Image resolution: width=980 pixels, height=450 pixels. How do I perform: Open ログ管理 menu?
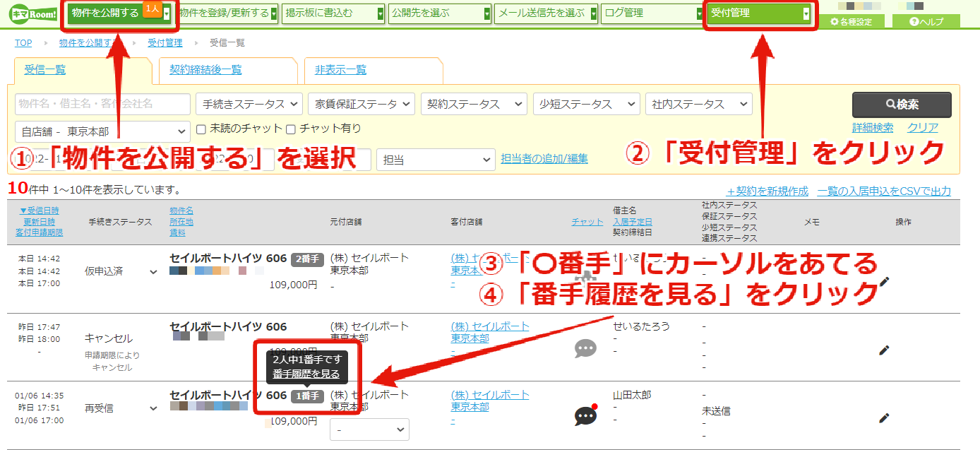pyautogui.click(x=652, y=13)
